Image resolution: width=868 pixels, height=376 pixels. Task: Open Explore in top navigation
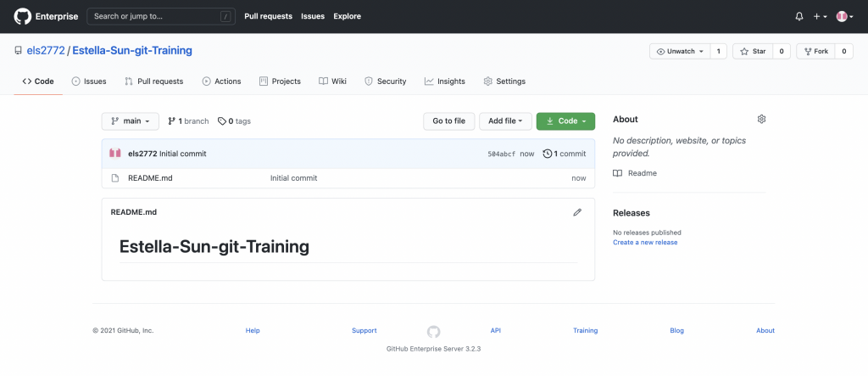click(x=347, y=16)
